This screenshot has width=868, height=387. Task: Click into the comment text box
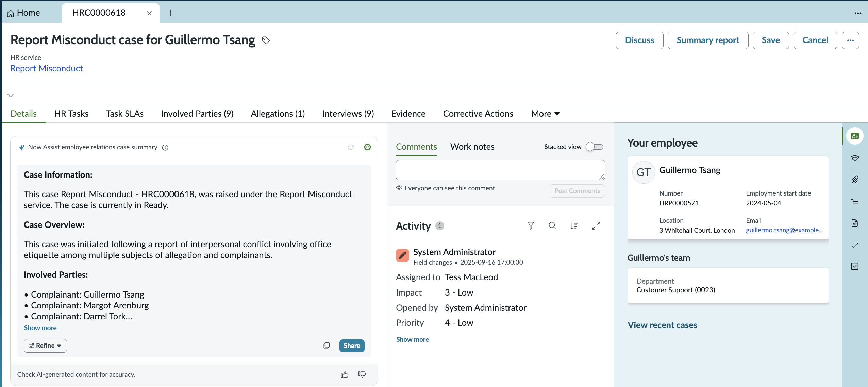click(x=500, y=170)
